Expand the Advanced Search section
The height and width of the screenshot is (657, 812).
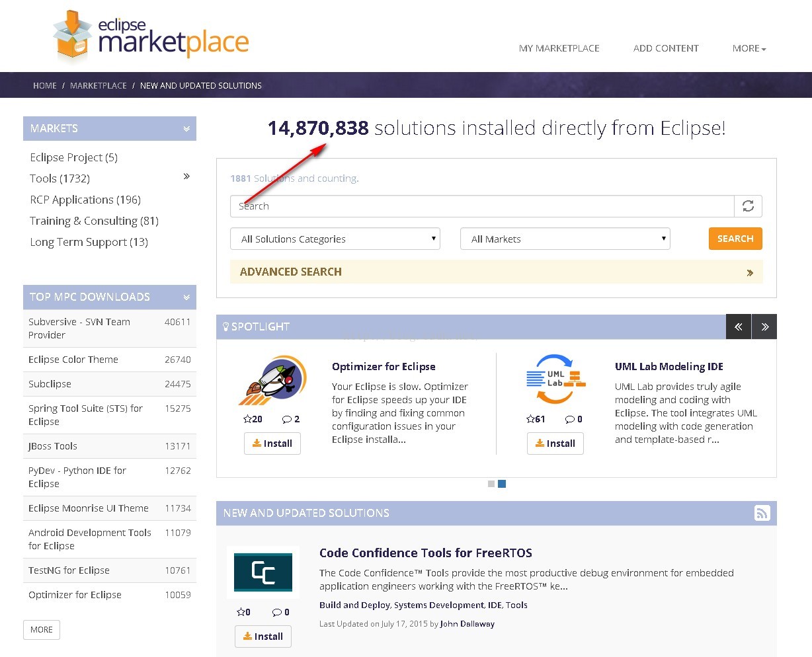[496, 272]
